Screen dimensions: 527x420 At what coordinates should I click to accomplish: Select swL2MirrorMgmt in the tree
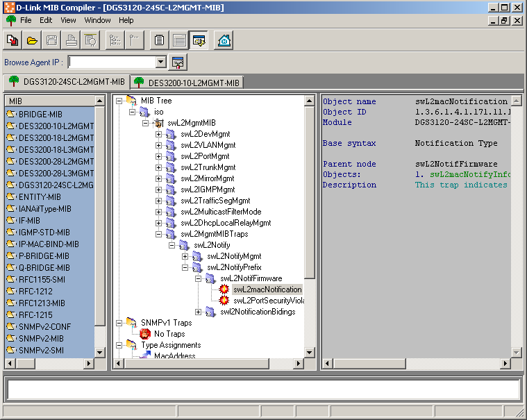208,178
